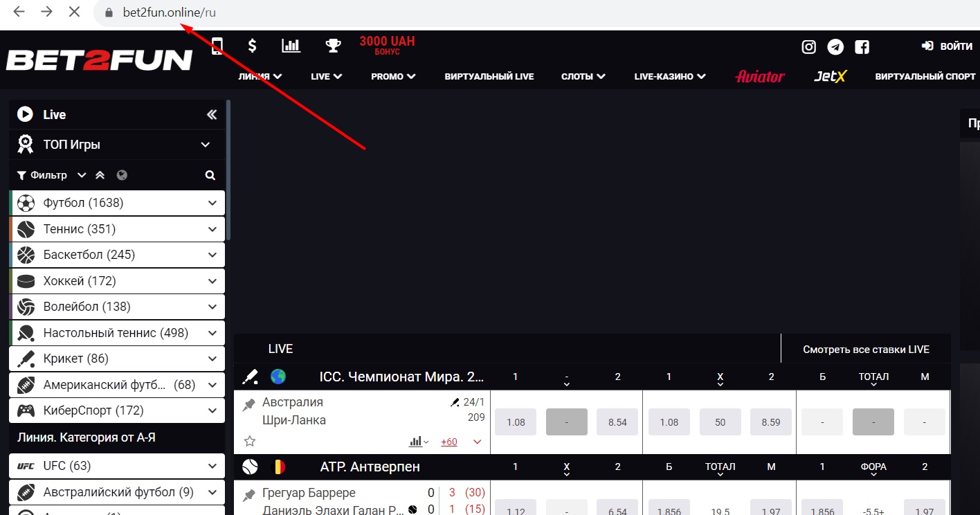Image resolution: width=980 pixels, height=515 pixels.
Task: Expand Крикет (86) category
Action: click(117, 359)
